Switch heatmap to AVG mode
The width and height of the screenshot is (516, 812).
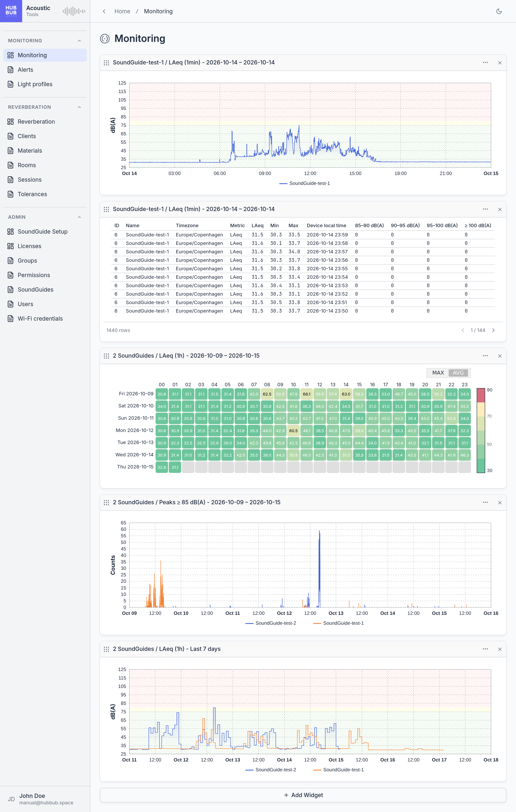click(x=458, y=373)
